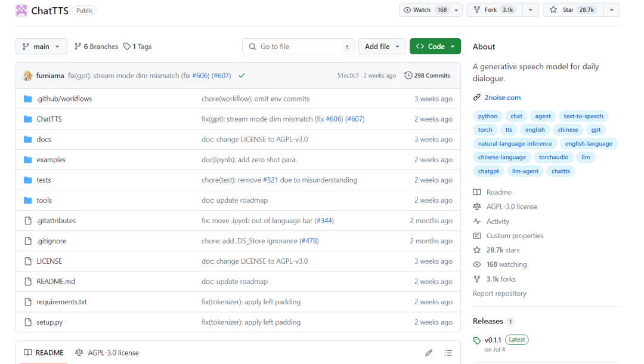Image resolution: width=644 pixels, height=364 pixels.
Task: Click the README.md file icon
Action: (28, 282)
